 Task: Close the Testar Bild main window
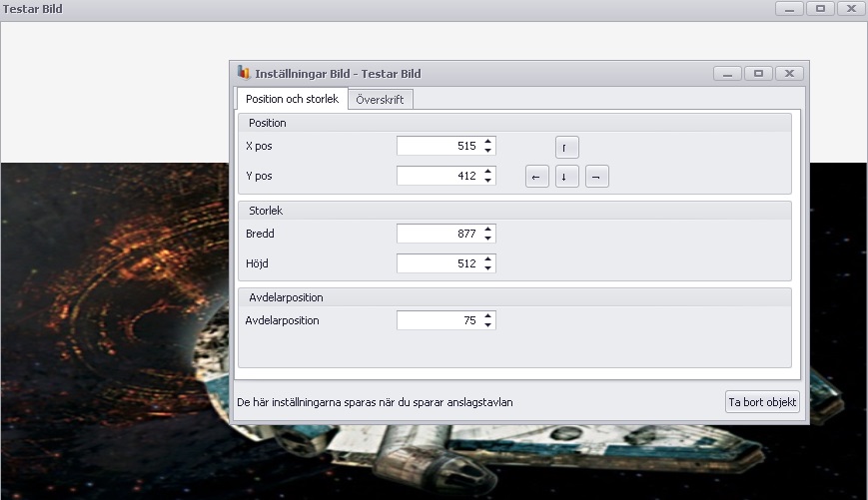(851, 9)
